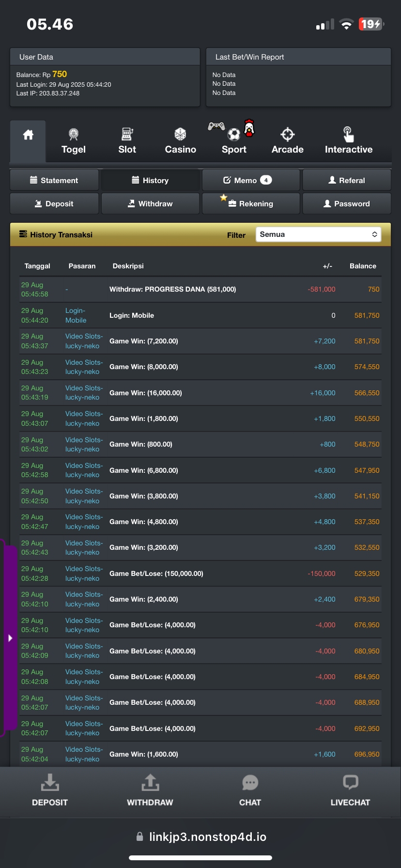Click the Rekening button
Image resolution: width=401 pixels, height=868 pixels.
click(x=250, y=204)
